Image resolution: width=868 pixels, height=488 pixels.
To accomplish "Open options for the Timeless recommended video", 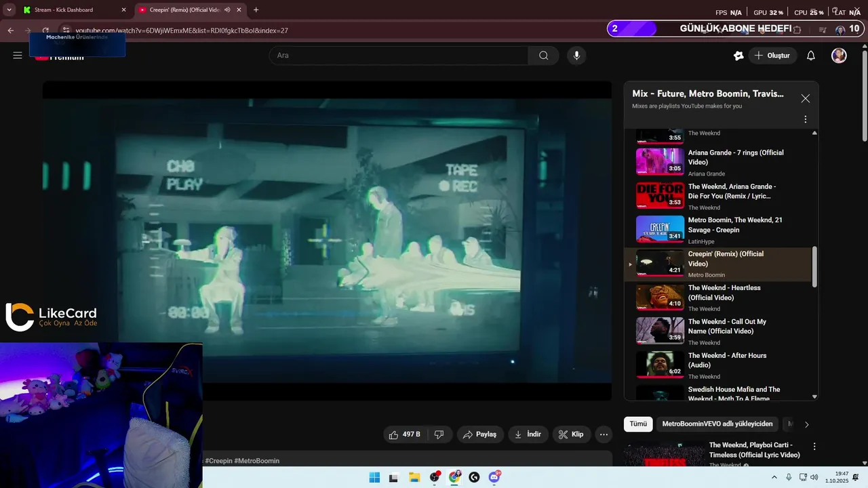I will click(814, 447).
